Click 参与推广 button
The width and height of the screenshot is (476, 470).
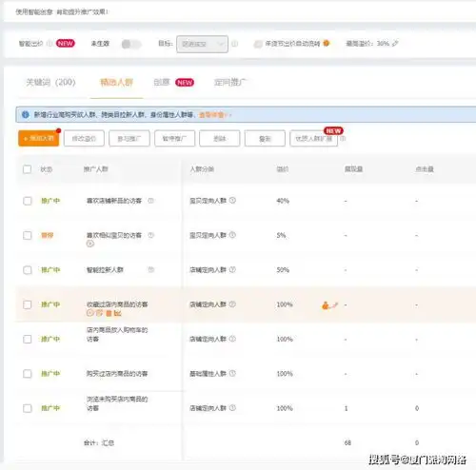pyautogui.click(x=129, y=138)
